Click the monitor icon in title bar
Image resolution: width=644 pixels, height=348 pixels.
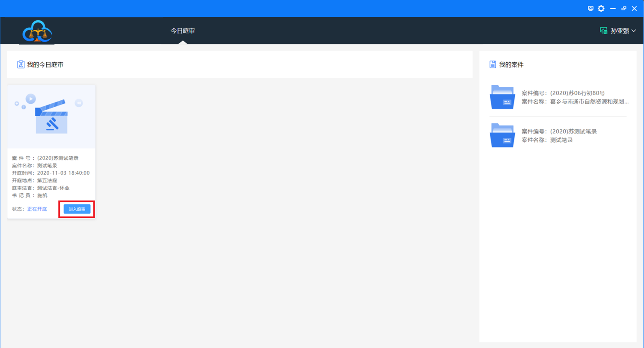pyautogui.click(x=590, y=9)
